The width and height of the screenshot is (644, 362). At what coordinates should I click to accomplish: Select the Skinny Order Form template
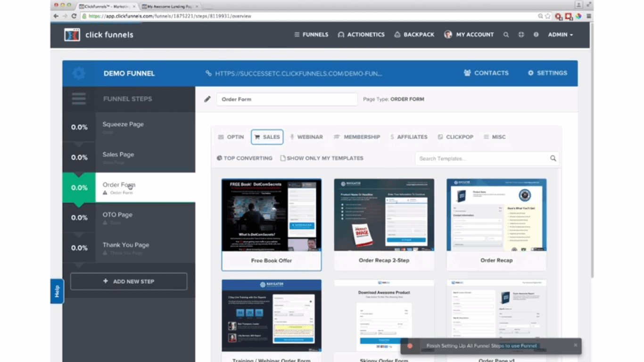coord(384,321)
